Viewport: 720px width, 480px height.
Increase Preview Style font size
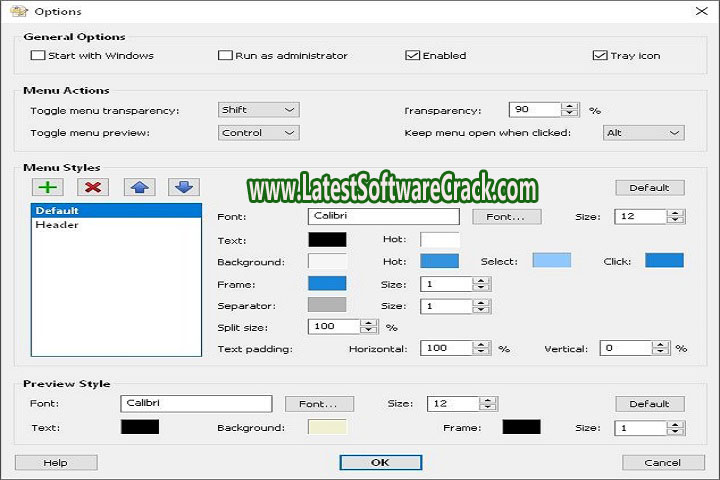click(488, 401)
